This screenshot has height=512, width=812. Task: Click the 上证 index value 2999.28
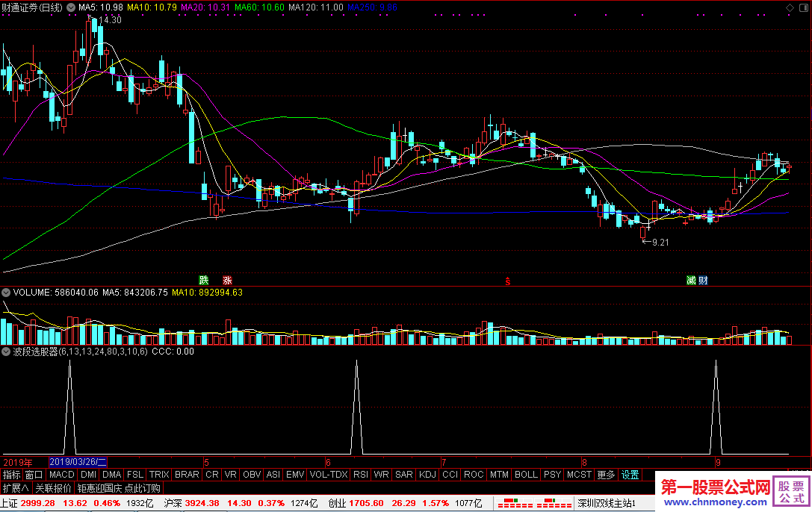click(38, 503)
